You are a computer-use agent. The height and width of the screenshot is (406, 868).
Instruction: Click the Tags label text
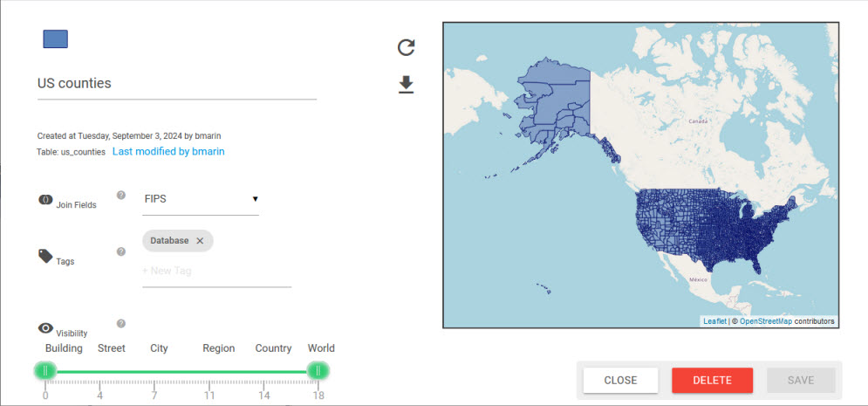(65, 261)
